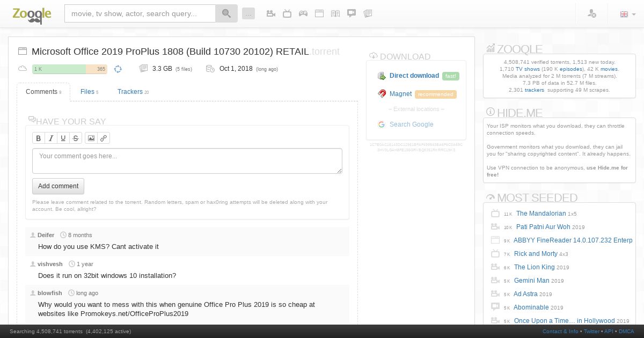
Task: Click the magnifier search button
Action: [x=226, y=13]
